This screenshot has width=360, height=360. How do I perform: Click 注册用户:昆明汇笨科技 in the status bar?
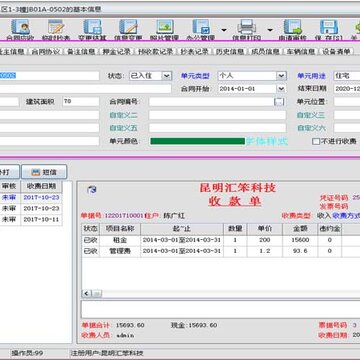107,353
